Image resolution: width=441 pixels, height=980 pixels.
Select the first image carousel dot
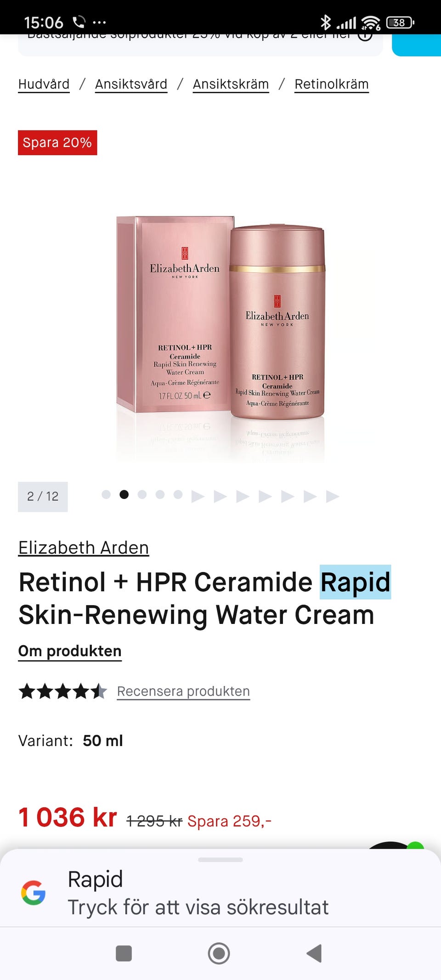[106, 494]
